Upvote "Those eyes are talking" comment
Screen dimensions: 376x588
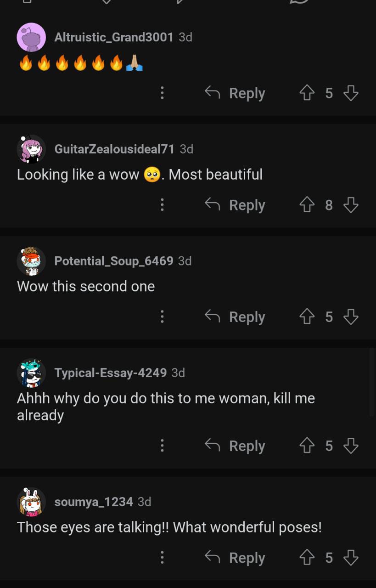[x=307, y=558]
